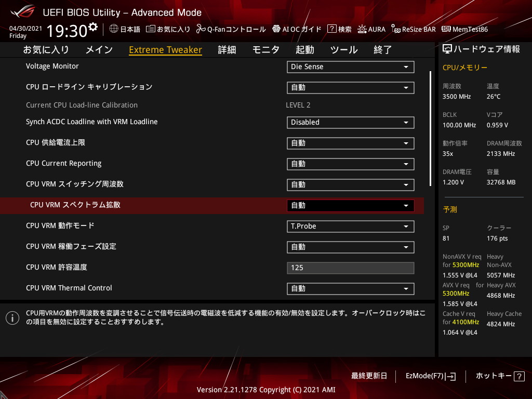
Task: Click the settings list vertical scrollbar
Action: tap(430, 128)
